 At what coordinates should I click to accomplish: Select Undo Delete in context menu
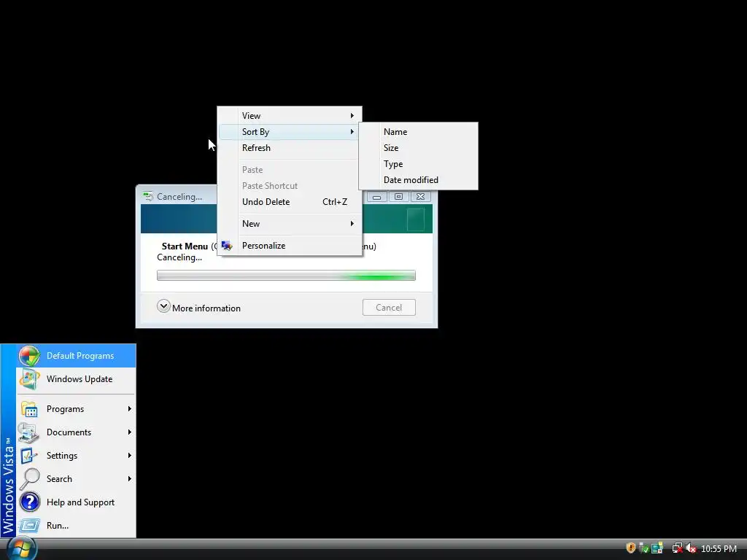pyautogui.click(x=289, y=202)
